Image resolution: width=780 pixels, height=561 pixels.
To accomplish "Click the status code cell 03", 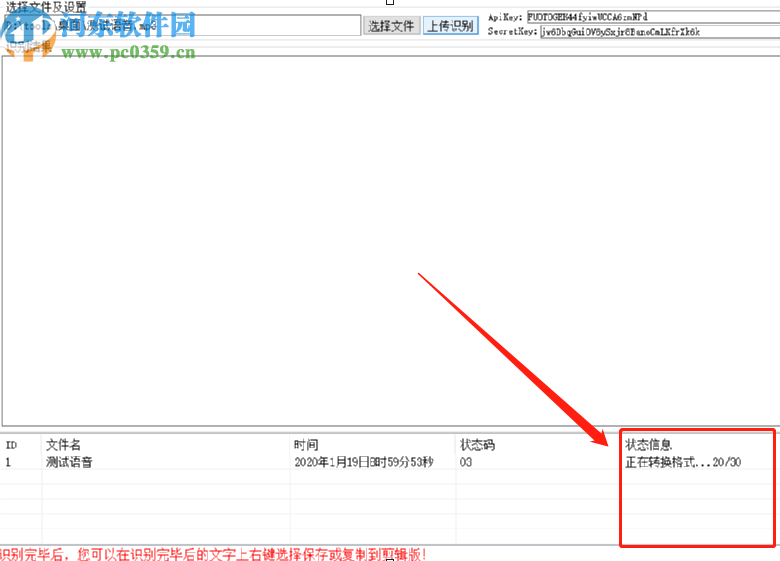I will pos(466,462).
